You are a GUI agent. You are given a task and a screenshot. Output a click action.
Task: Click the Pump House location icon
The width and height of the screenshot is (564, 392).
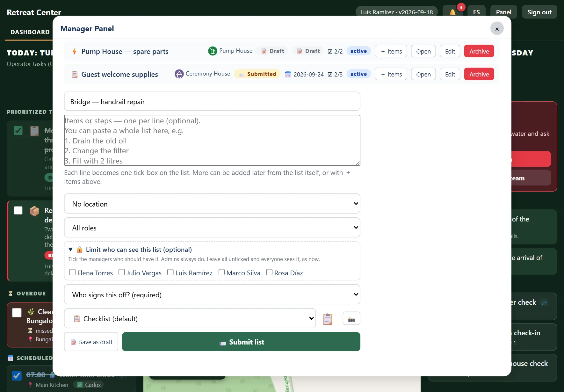coord(213,51)
